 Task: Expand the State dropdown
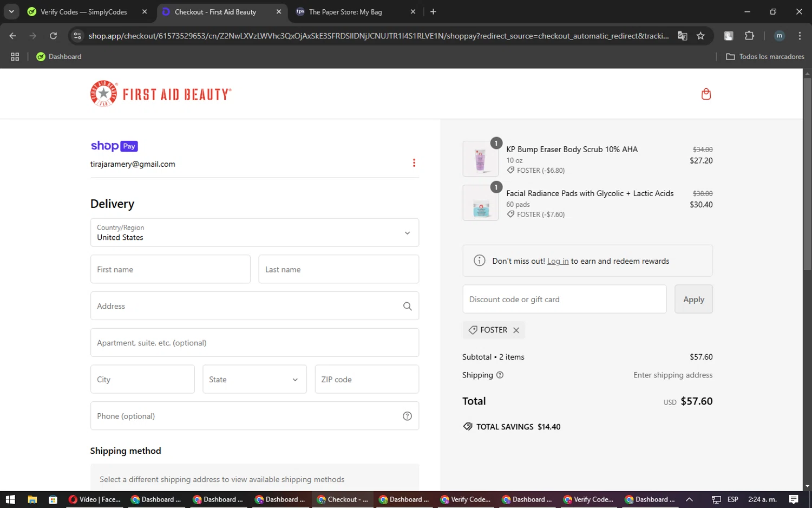point(254,379)
